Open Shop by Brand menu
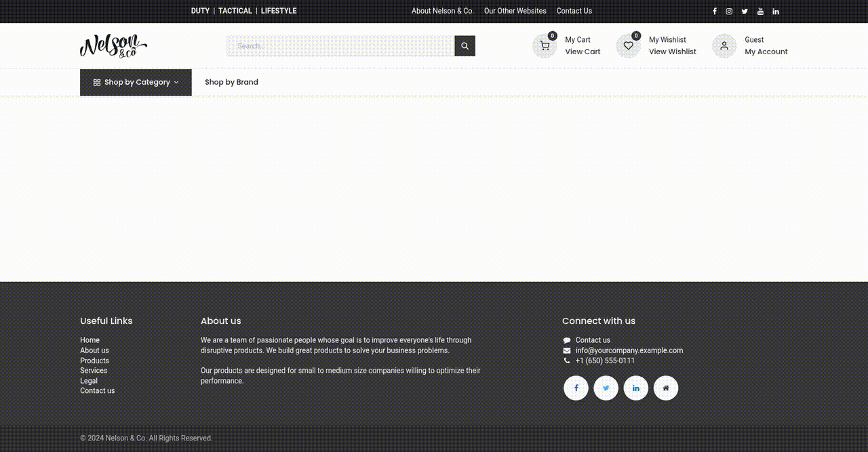The height and width of the screenshot is (452, 868). [x=231, y=83]
